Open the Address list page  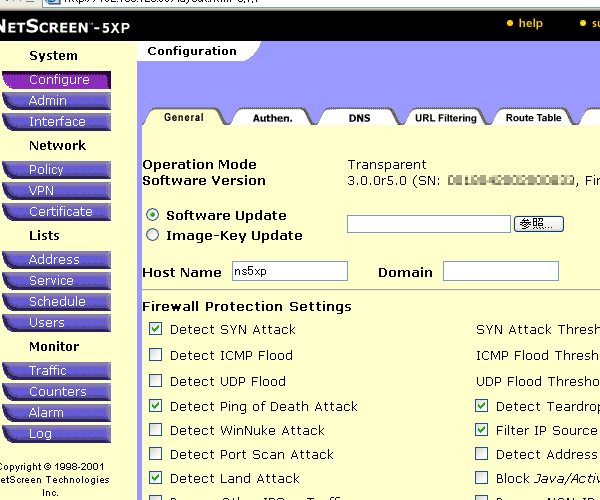click(x=57, y=259)
